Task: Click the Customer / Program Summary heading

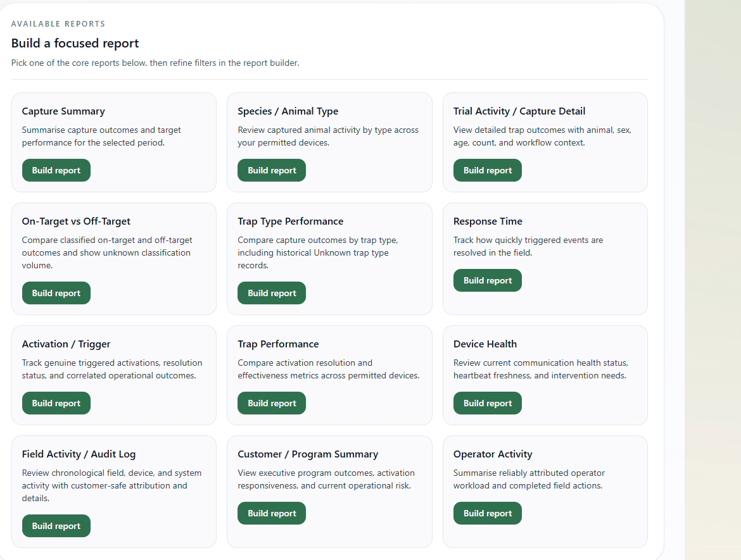Action: 308,454
